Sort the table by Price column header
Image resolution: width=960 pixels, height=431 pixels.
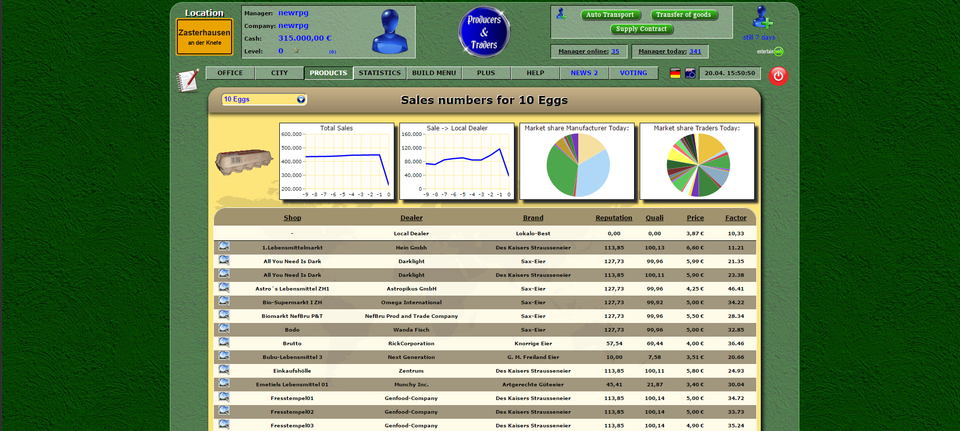click(695, 217)
